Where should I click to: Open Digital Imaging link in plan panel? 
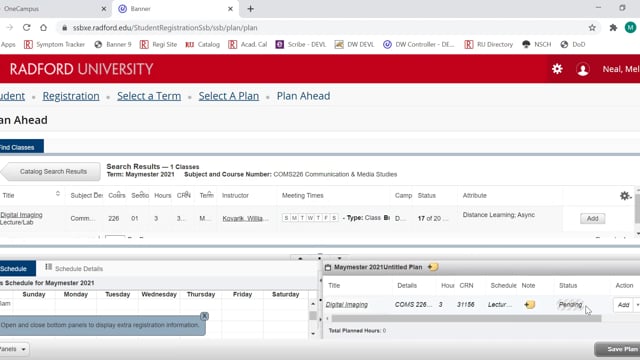click(347, 304)
